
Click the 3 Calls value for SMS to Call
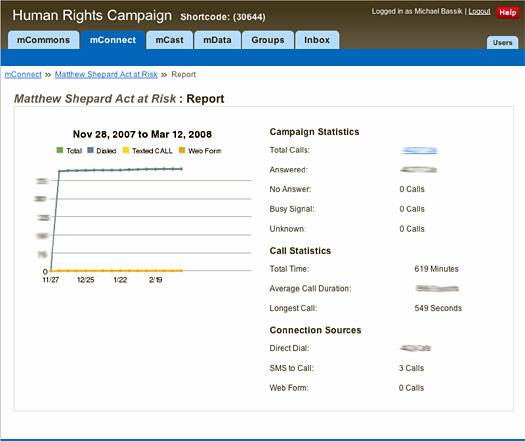pyautogui.click(x=411, y=368)
